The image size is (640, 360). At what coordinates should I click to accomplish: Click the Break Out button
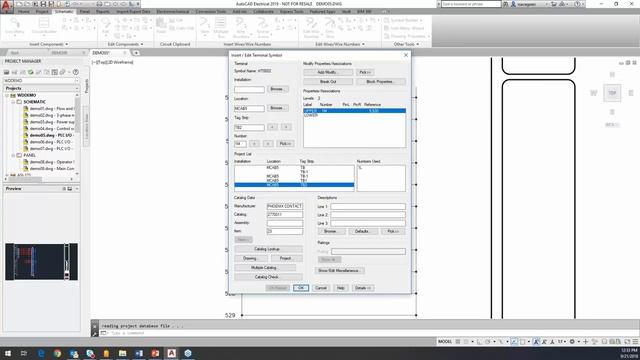point(328,82)
